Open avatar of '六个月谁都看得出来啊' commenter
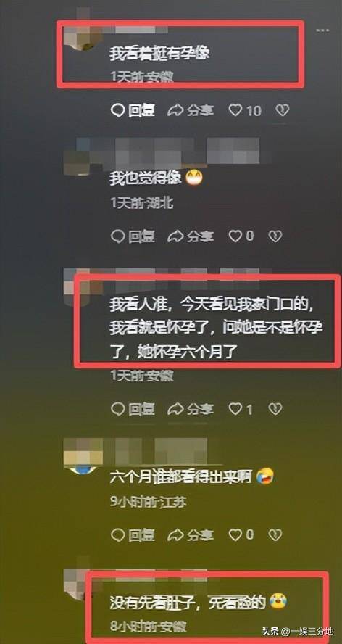The image size is (342, 644). point(84,456)
